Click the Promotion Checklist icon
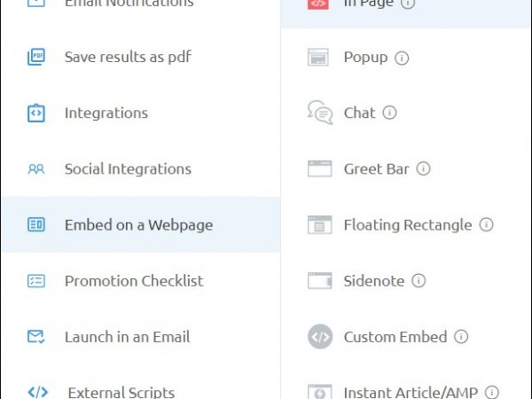 pos(35,280)
